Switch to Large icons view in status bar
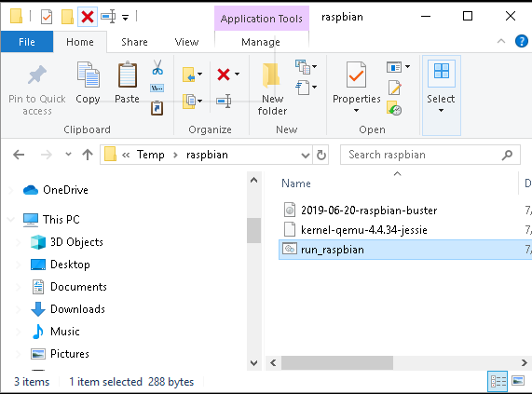 (x=518, y=381)
